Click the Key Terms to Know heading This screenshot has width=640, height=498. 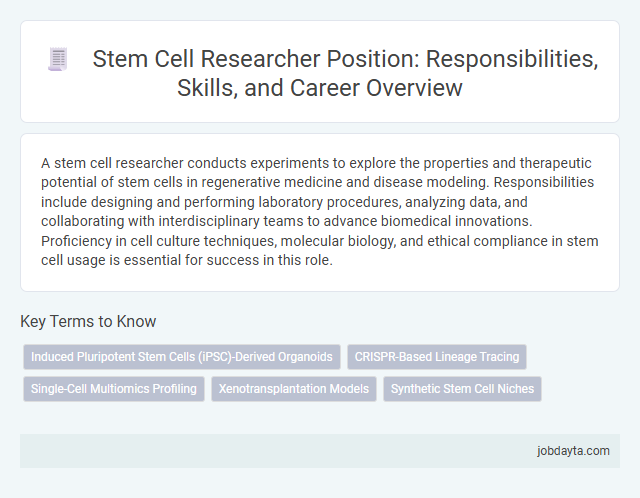point(88,321)
